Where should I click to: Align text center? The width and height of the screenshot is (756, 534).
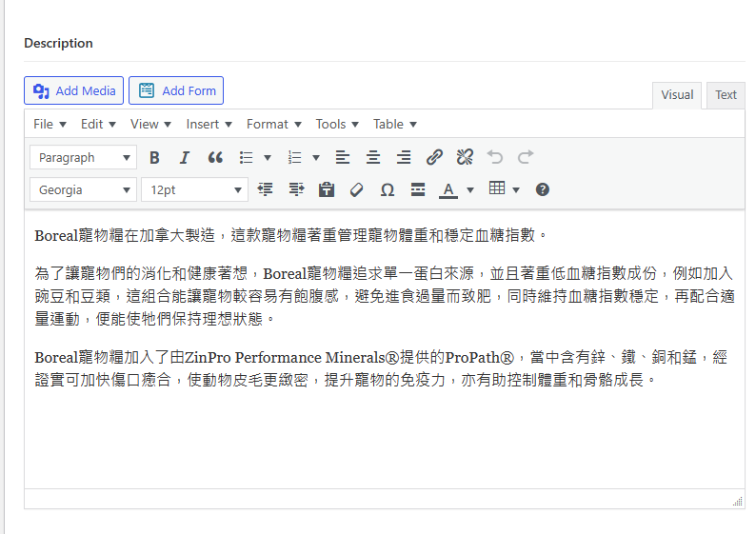(372, 157)
